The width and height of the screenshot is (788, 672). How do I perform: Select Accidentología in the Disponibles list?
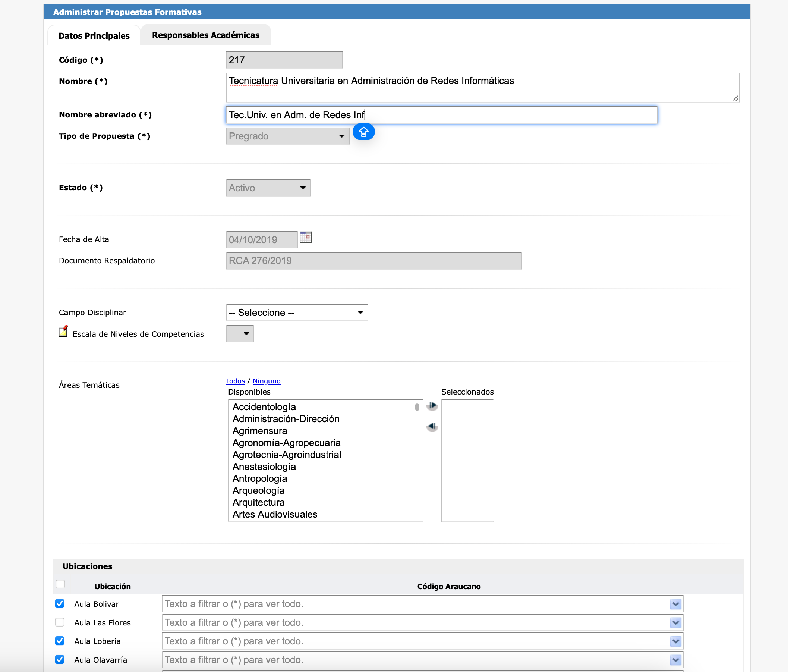(x=264, y=407)
